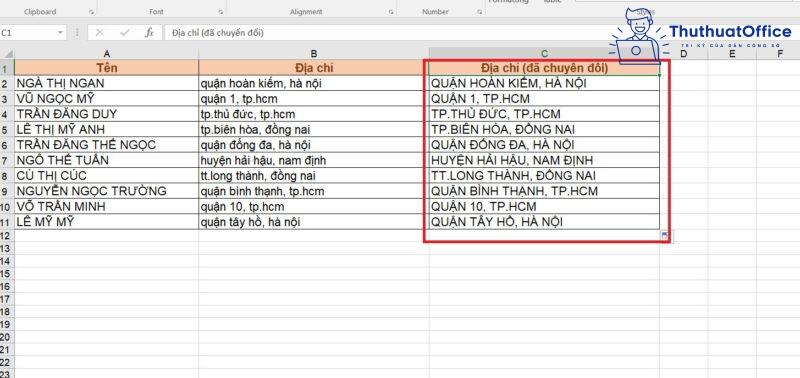This screenshot has height=378, width=800.
Task: Click the Cancel (X) formula bar icon
Action: [99, 33]
